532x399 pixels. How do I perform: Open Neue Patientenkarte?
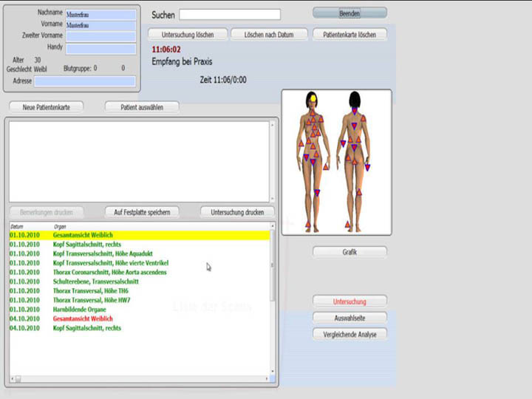pos(47,106)
